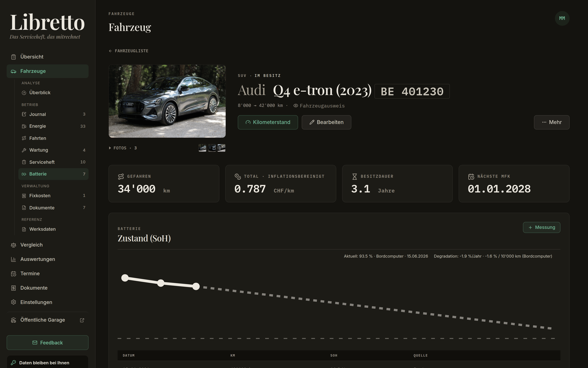Open the Mehr actions menu
Screen dimensions: 588x368
[552, 122]
